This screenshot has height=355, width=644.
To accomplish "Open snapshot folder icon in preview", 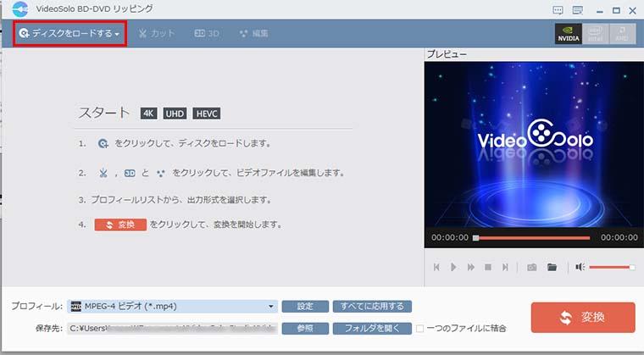I will [552, 267].
